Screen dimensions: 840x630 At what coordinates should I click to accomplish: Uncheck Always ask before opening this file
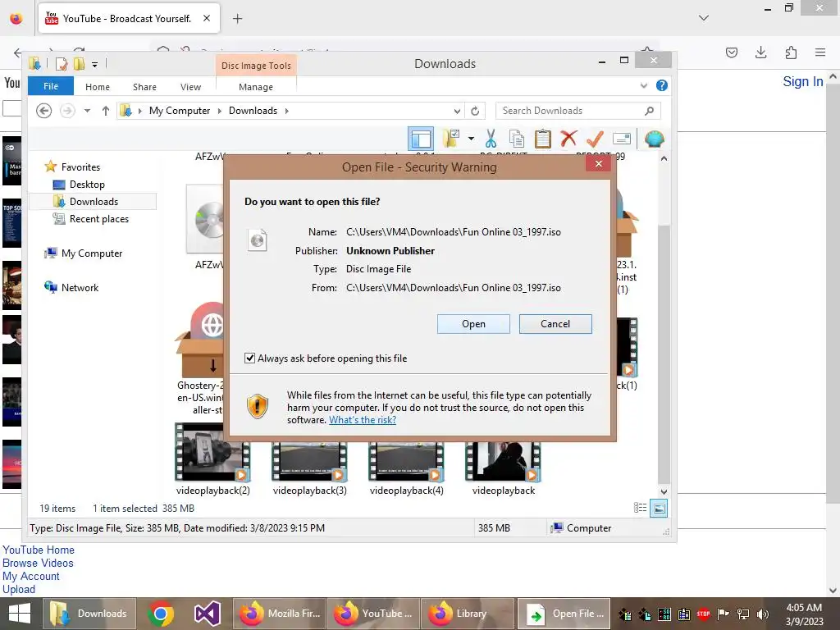click(x=249, y=358)
